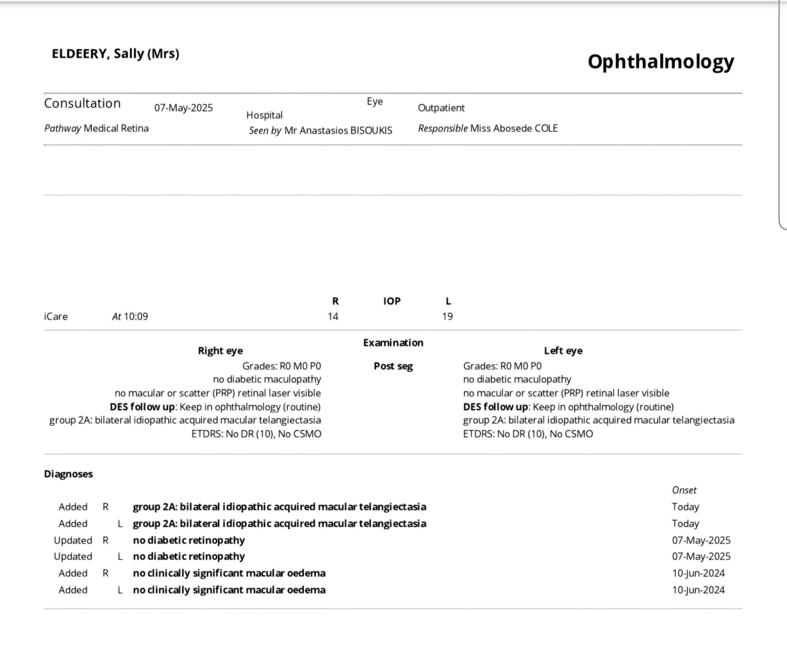Click the panel edge at top right
This screenshot has height=672, width=787.
tap(782, 115)
